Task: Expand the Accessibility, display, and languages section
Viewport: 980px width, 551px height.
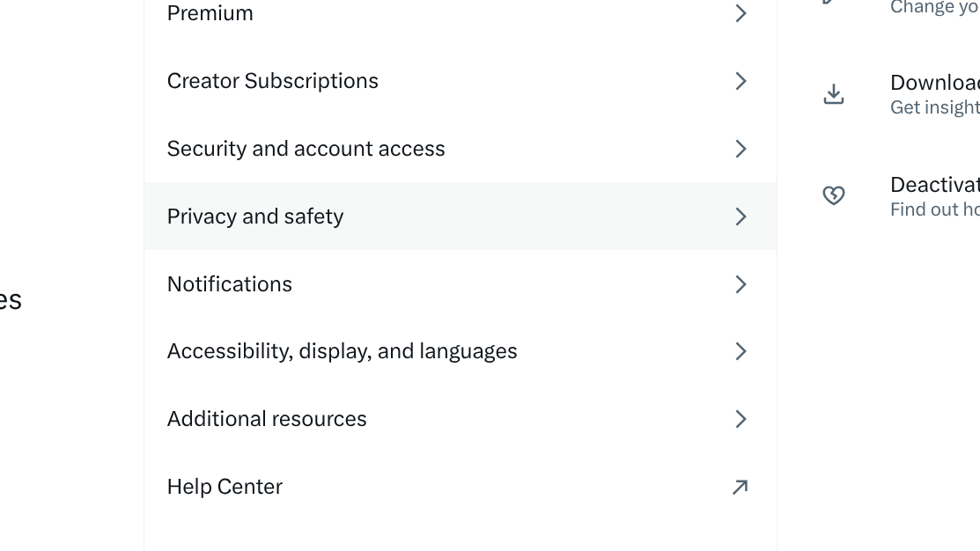Action: pyautogui.click(x=460, y=351)
